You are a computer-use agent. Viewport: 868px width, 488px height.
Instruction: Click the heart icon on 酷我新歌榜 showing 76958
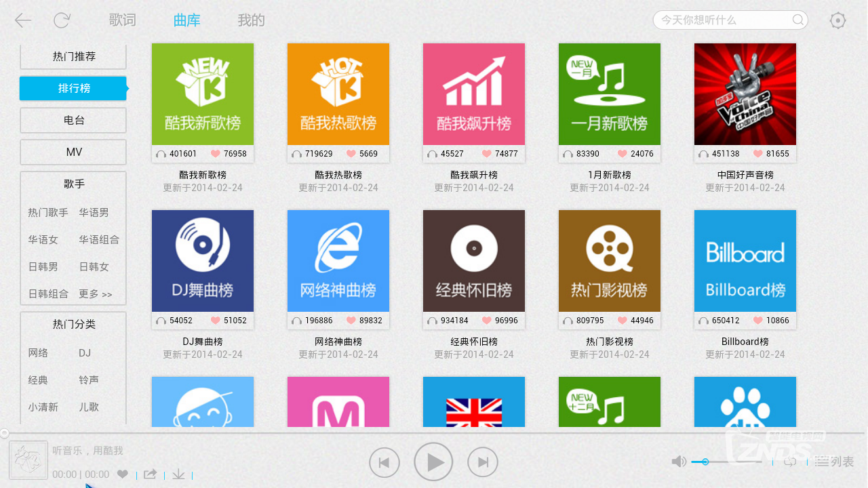pos(216,154)
